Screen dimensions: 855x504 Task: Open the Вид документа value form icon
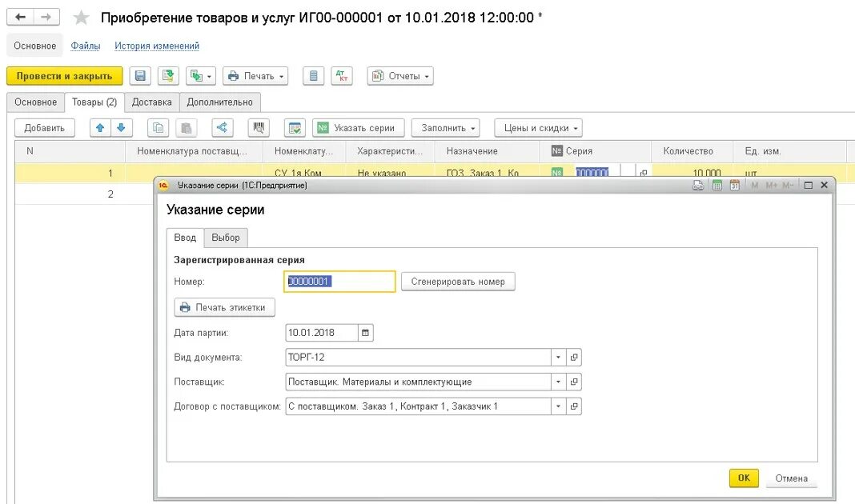[x=574, y=358]
